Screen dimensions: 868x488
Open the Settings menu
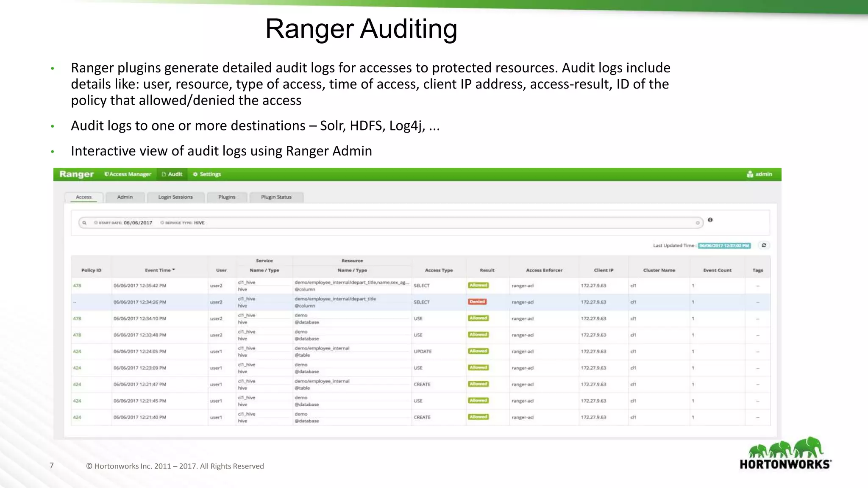207,174
